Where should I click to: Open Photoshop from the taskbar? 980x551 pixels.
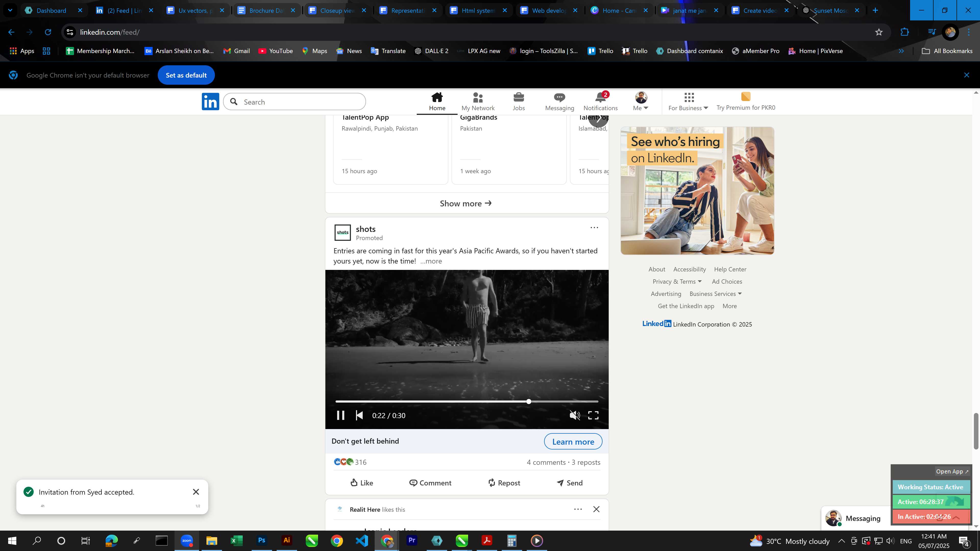coord(262,540)
